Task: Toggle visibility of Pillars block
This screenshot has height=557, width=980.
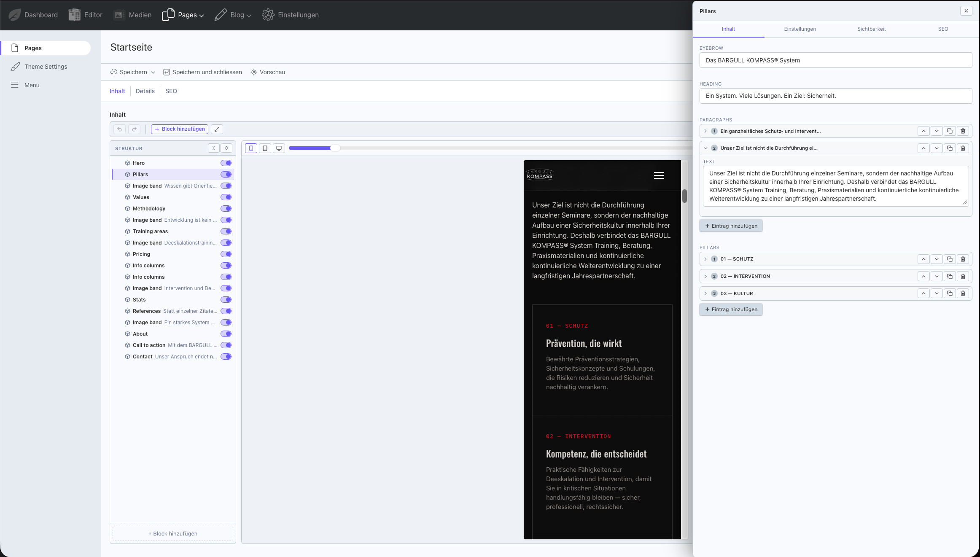Action: 226,175
